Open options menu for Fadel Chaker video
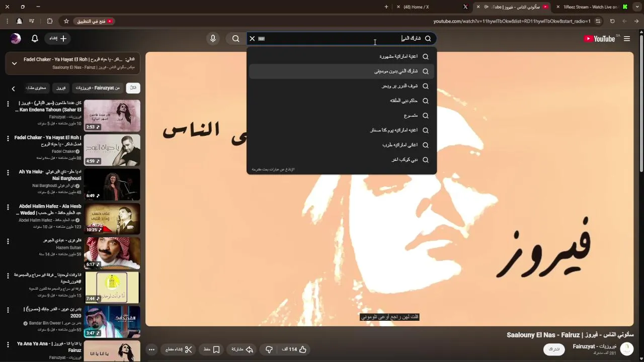Image resolution: width=644 pixels, height=362 pixels. (x=8, y=138)
